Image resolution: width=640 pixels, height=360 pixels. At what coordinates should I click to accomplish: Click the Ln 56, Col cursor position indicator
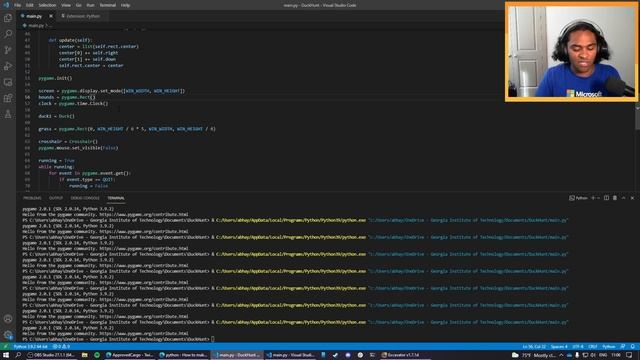pyautogui.click(x=534, y=347)
